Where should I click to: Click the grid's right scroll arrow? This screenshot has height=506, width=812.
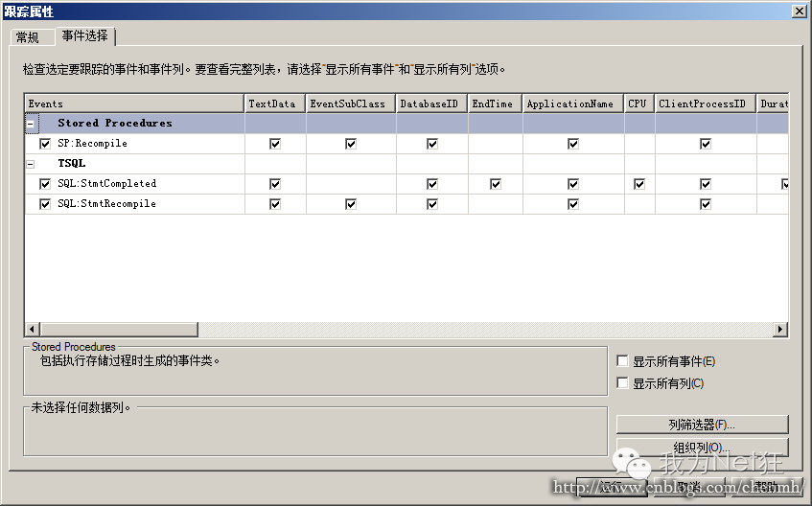(x=780, y=329)
